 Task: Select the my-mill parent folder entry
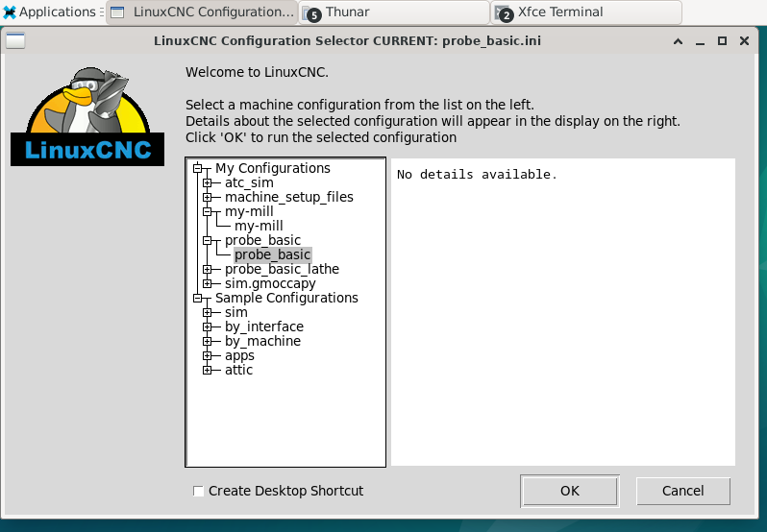click(x=249, y=211)
